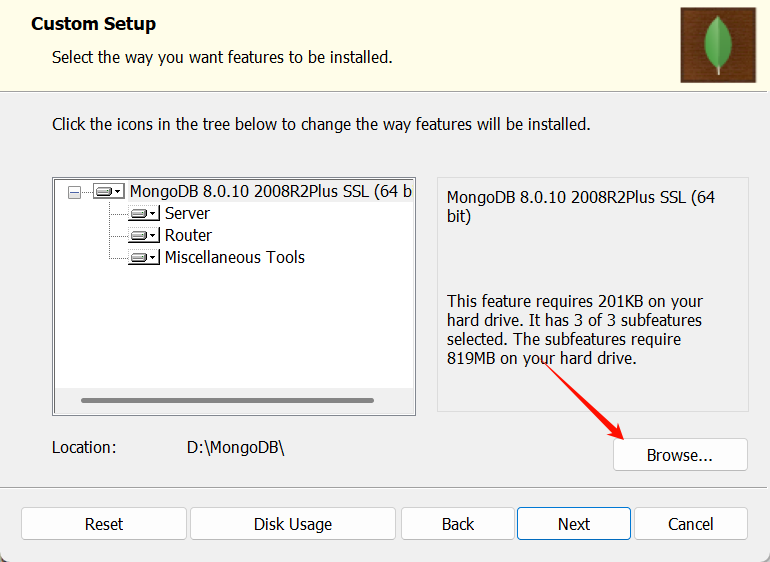Click the 'Click the icons in the tree' instruction
This screenshot has width=770, height=562.
coord(321,124)
